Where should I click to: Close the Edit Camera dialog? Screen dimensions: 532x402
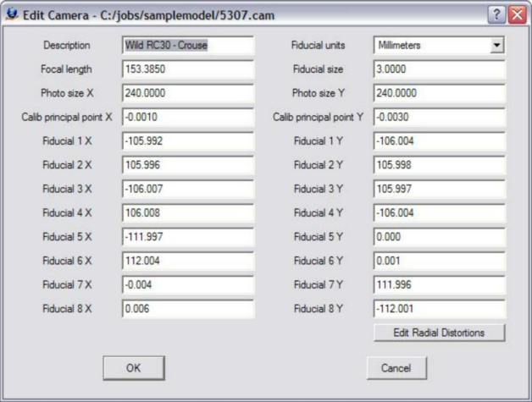point(515,15)
